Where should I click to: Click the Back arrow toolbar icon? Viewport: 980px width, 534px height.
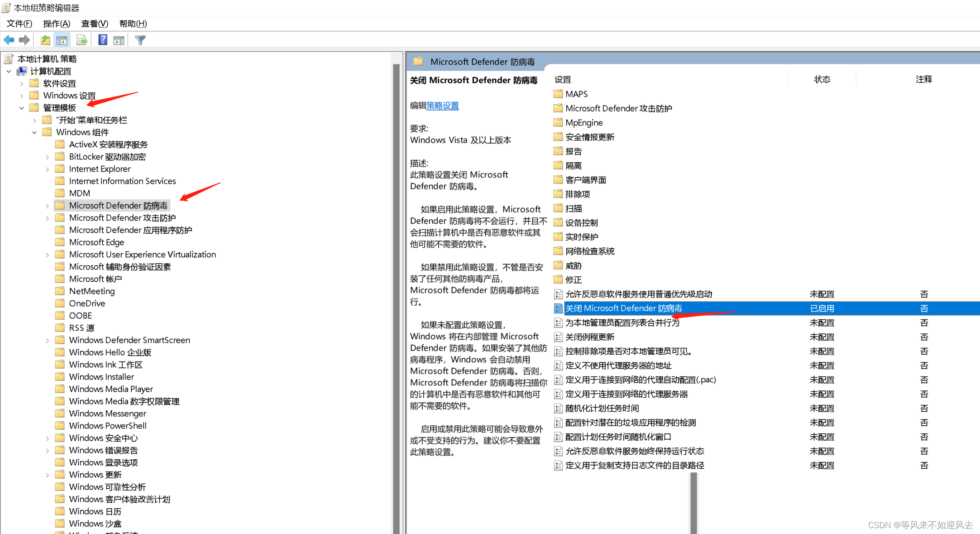(9, 40)
